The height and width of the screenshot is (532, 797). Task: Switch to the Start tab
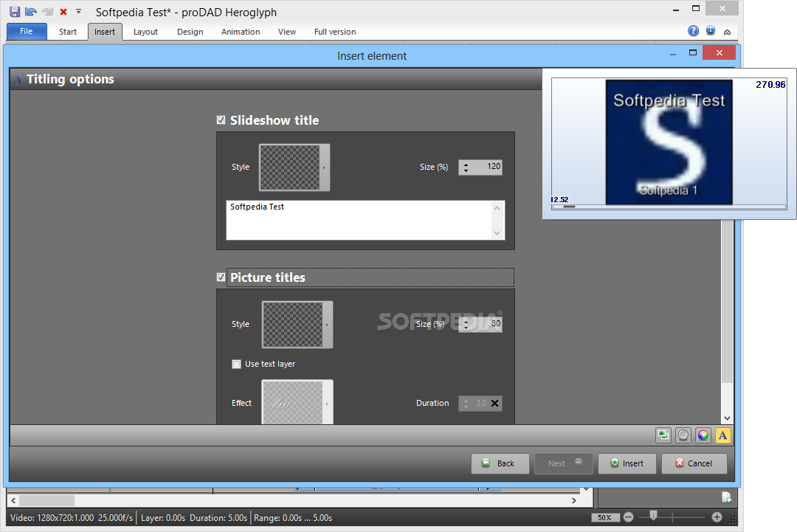tap(68, 32)
